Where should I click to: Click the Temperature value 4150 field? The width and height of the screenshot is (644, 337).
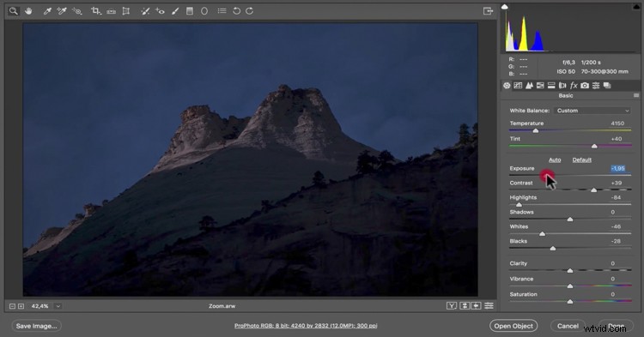point(617,123)
